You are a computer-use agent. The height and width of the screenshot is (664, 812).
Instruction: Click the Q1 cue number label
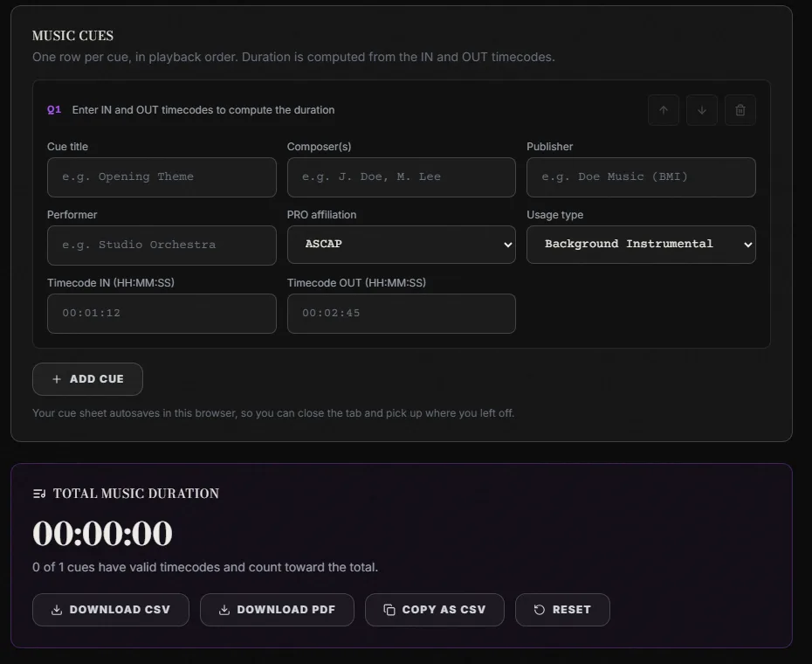click(x=54, y=110)
